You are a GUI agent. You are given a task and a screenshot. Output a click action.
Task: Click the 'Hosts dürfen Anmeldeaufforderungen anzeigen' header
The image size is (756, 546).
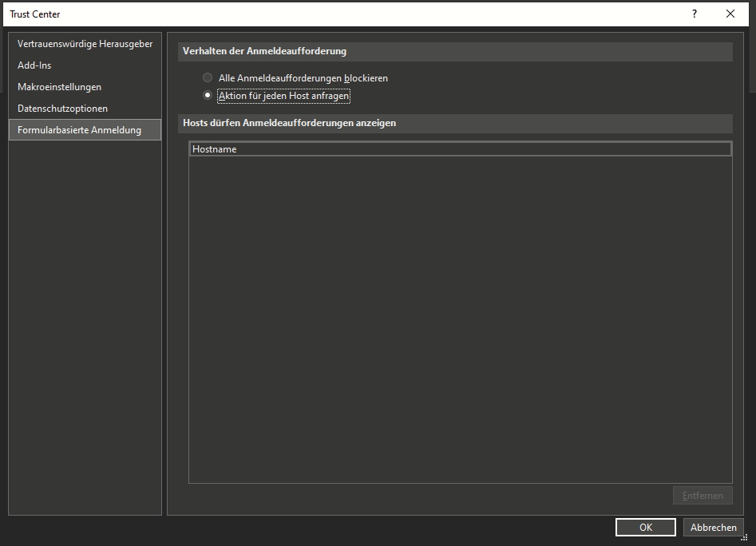coord(289,124)
